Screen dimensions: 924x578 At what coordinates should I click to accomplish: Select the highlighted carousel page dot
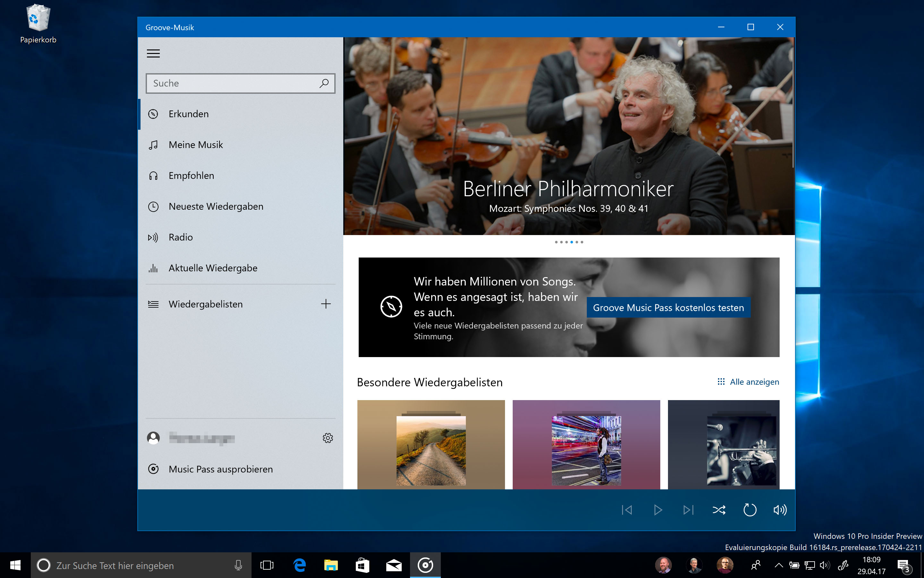point(572,242)
